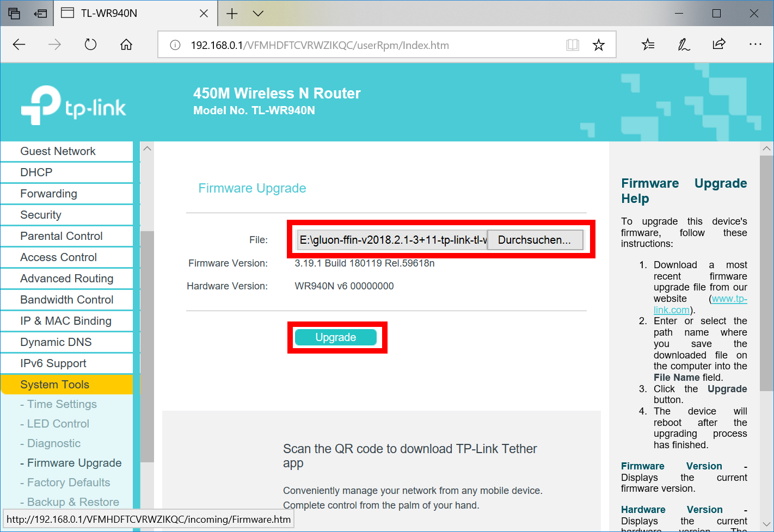The image size is (774, 532).
Task: Open the Favorites hub icon
Action: click(648, 45)
